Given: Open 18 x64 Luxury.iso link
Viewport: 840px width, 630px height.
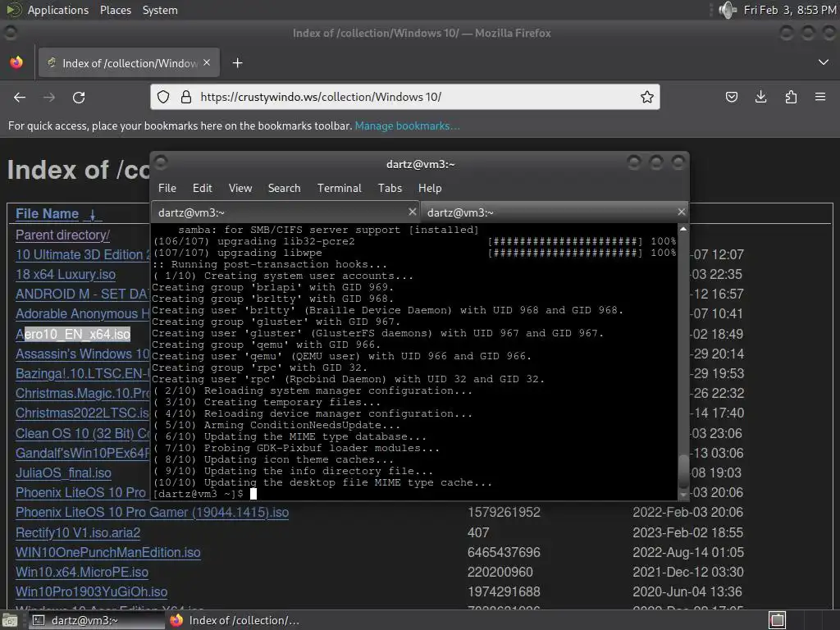Looking at the screenshot, I should point(66,275).
